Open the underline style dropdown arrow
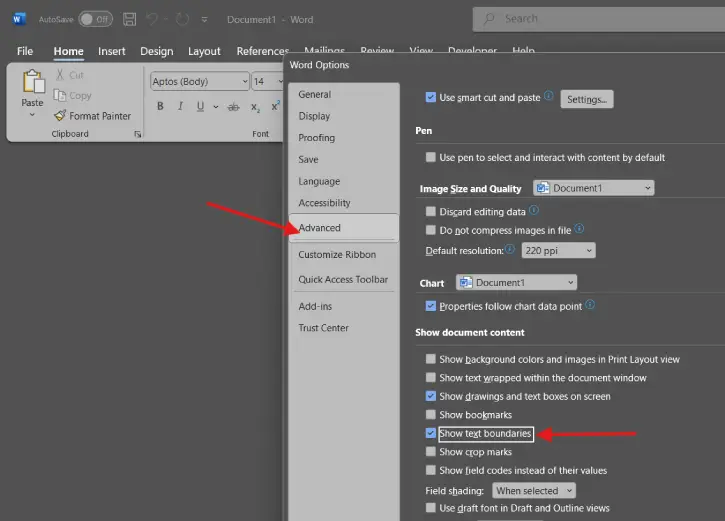Viewport: 725px width, 521px height. pyautogui.click(x=215, y=107)
